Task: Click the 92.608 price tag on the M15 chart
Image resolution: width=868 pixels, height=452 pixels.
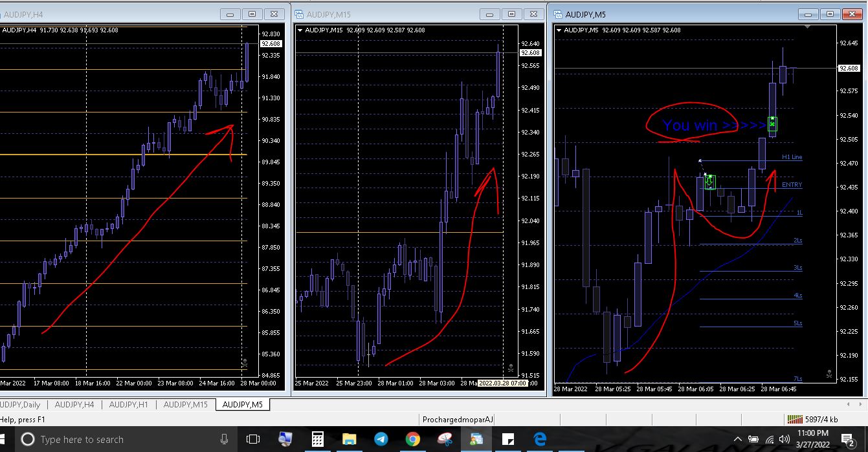Action: coord(530,53)
